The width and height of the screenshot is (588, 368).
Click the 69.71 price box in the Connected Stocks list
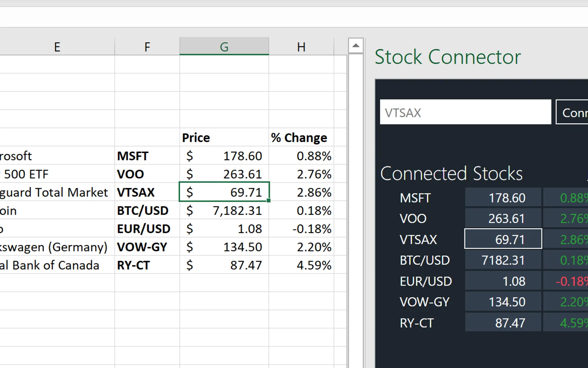tap(503, 239)
